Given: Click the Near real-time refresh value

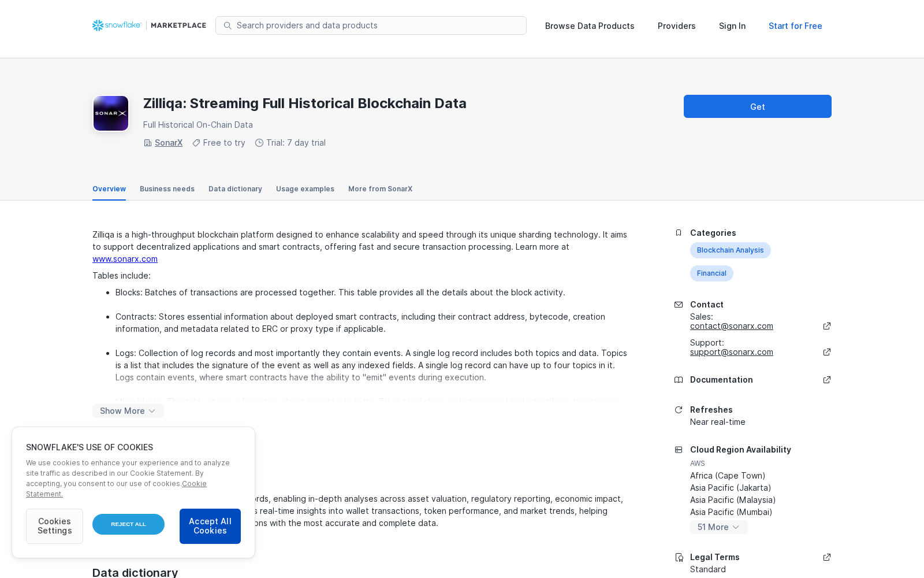Looking at the screenshot, I should coord(718,422).
